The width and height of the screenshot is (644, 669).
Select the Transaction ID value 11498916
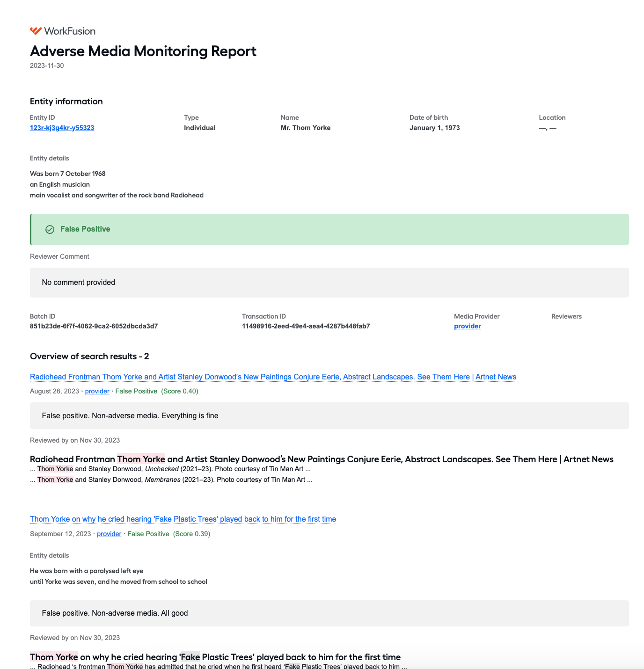pos(306,326)
